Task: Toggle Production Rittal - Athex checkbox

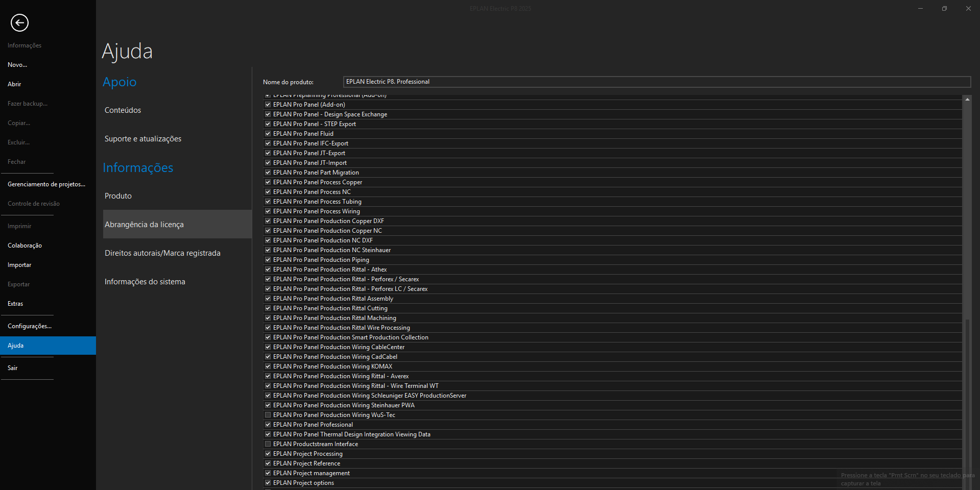Action: (268, 269)
